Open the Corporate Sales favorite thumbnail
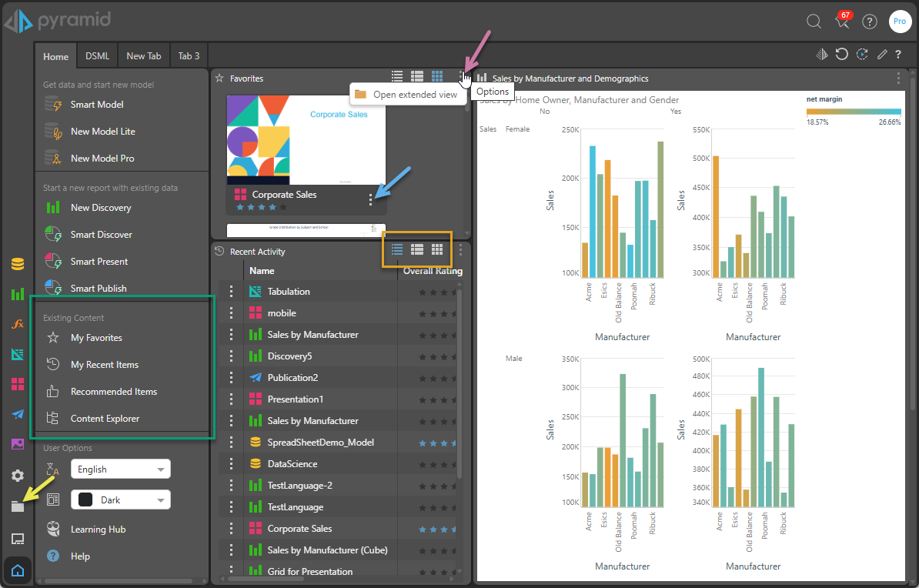This screenshot has height=588, width=919. (306, 139)
